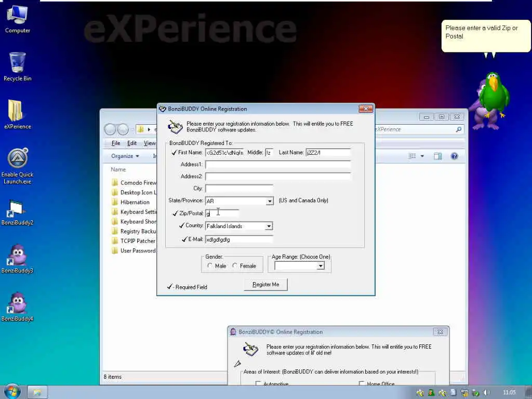
Task: Check the Home Office interest checkbox
Action: point(362,383)
